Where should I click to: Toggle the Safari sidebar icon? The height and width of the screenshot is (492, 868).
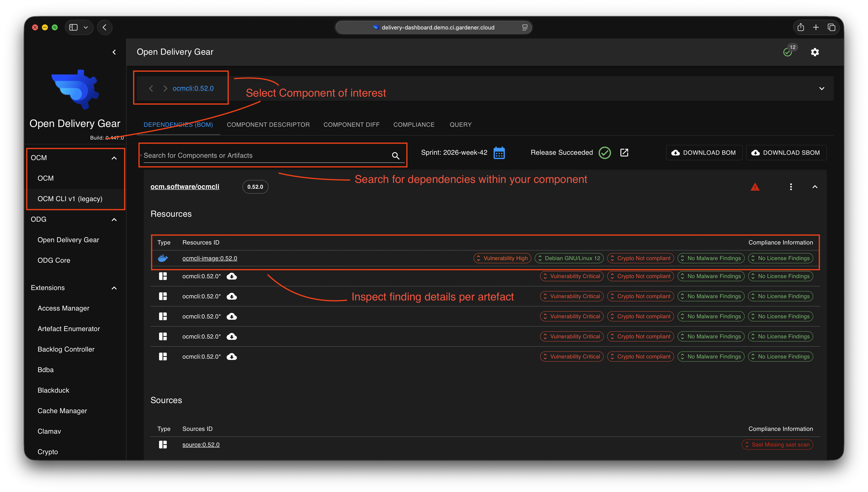click(x=73, y=27)
